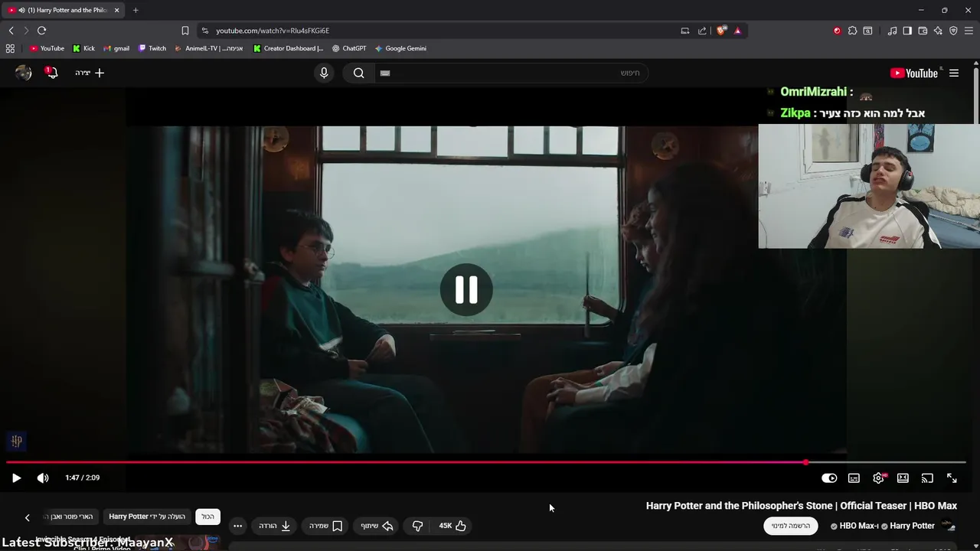Open the Twitch bookmark
Image resolution: width=980 pixels, height=551 pixels.
click(152, 48)
